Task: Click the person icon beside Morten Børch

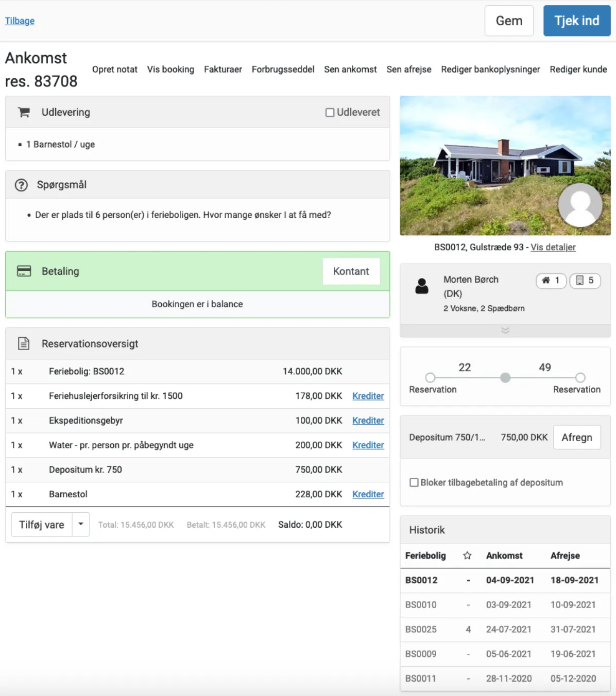Action: pyautogui.click(x=422, y=286)
